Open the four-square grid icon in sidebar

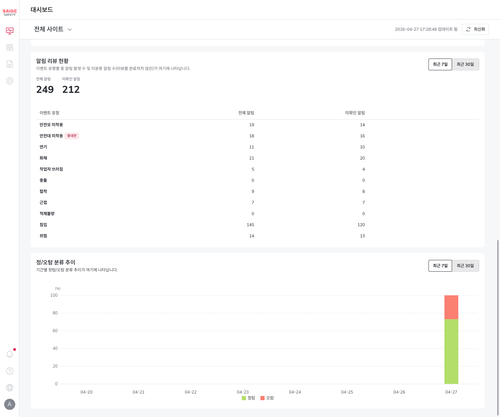pos(10,47)
